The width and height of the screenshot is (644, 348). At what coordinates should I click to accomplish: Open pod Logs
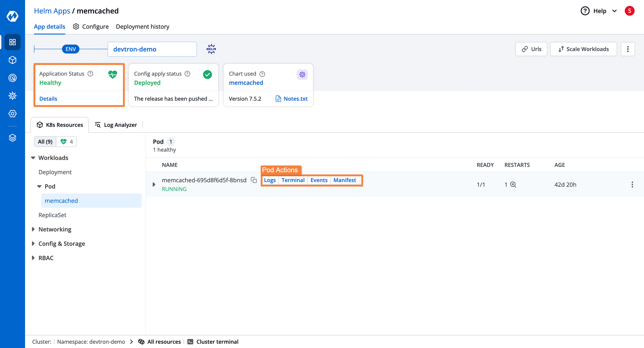tap(270, 180)
